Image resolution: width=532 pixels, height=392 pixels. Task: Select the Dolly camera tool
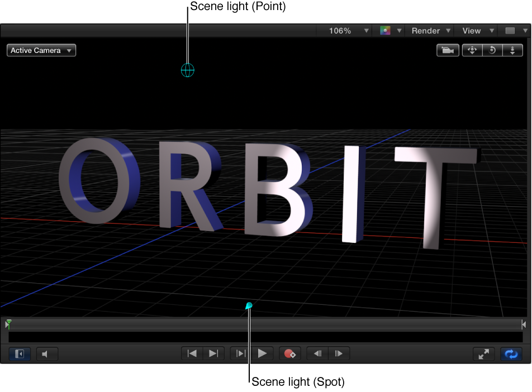pyautogui.click(x=512, y=50)
